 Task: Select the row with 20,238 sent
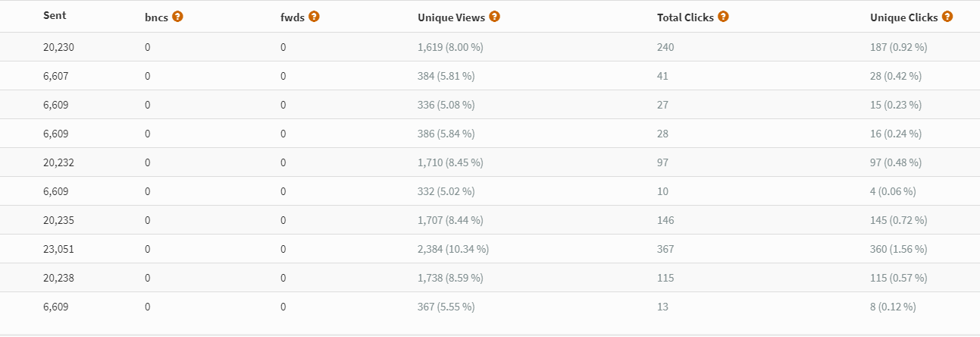(490, 278)
